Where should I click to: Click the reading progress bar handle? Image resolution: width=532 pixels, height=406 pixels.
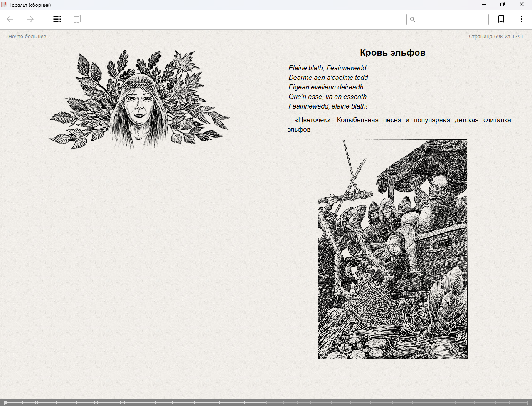[6, 402]
